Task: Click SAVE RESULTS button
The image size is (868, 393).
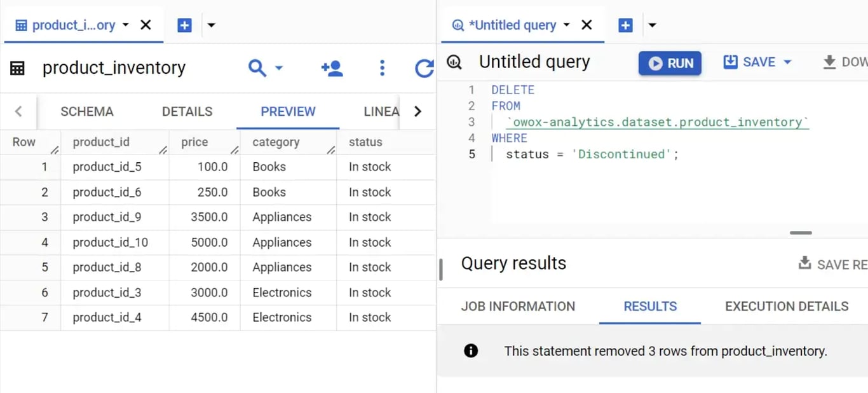Action: pyautogui.click(x=832, y=264)
